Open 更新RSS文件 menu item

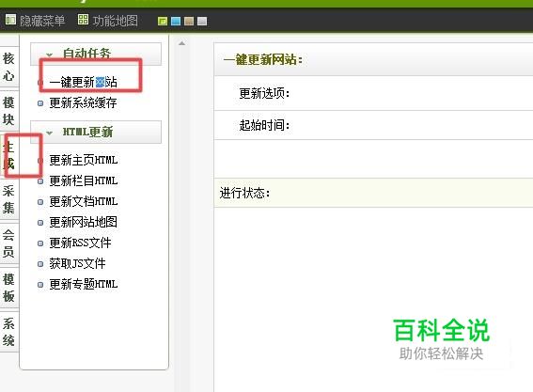click(x=80, y=243)
